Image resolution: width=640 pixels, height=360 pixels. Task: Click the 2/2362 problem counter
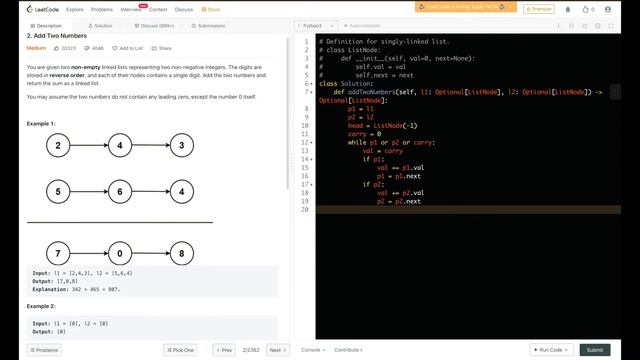[x=251, y=350]
